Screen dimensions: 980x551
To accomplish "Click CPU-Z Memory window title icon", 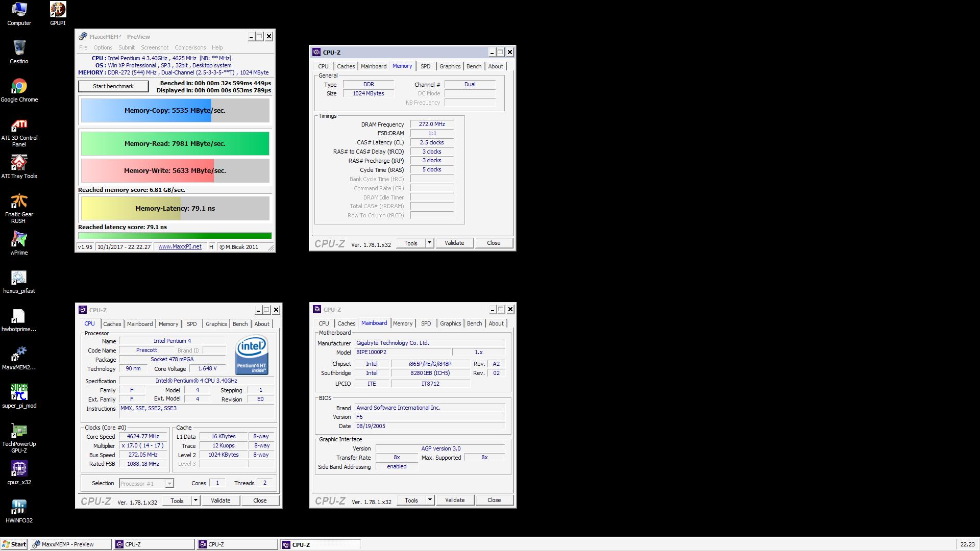I will click(x=316, y=52).
